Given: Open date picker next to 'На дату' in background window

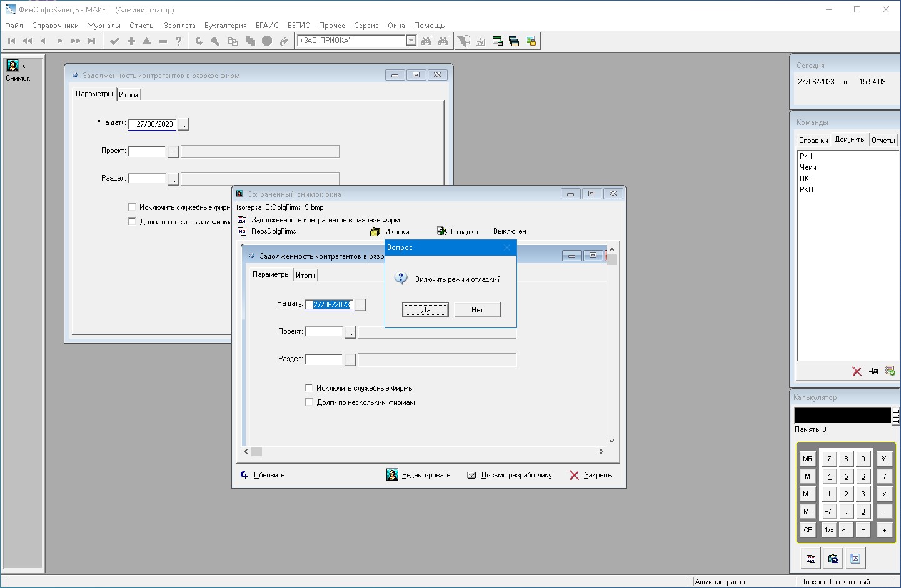Looking at the screenshot, I should tap(183, 124).
